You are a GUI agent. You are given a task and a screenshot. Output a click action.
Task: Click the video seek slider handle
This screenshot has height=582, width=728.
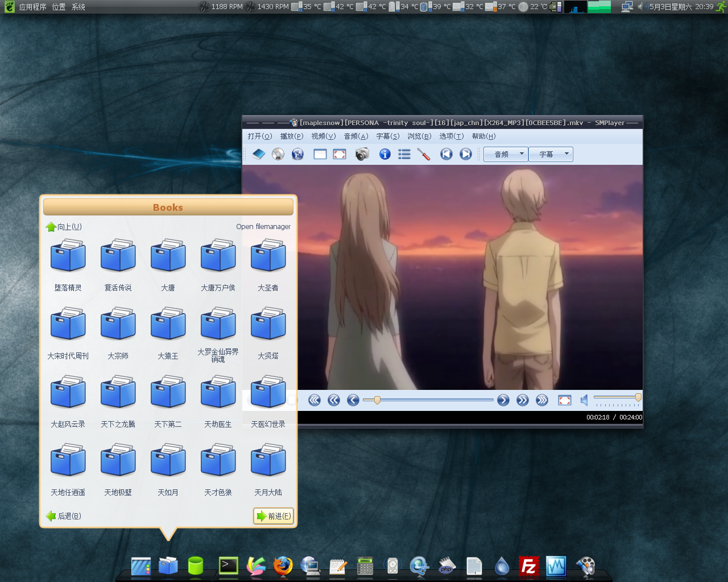[377, 400]
